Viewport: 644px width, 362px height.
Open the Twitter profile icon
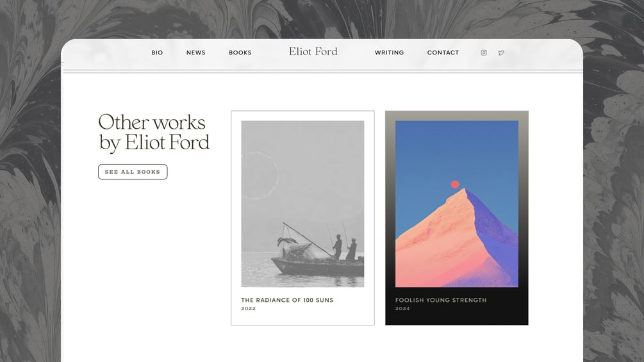501,53
